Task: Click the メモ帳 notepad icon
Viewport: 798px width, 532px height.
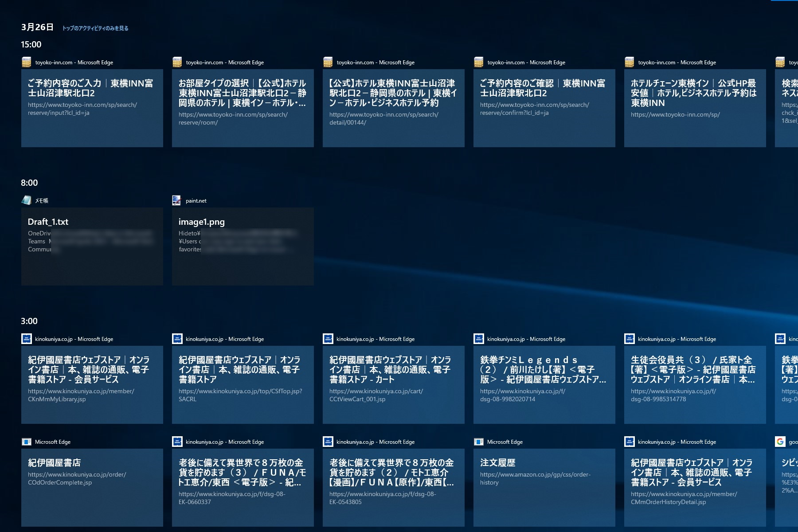Action: (x=27, y=200)
